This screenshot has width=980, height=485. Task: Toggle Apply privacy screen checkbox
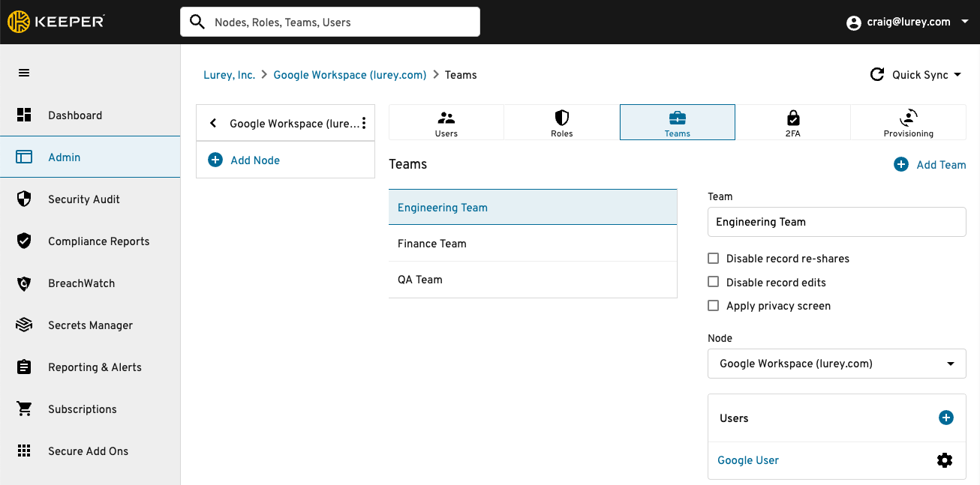[714, 306]
